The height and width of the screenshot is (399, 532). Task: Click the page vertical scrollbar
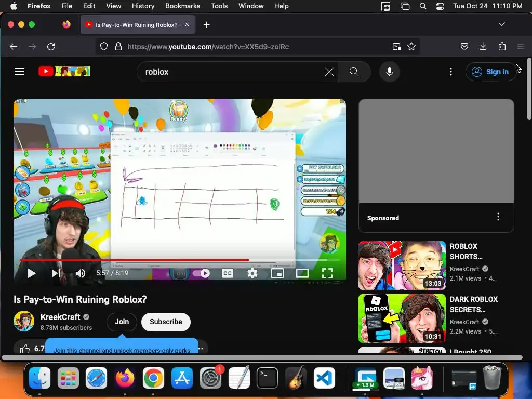pyautogui.click(x=529, y=89)
